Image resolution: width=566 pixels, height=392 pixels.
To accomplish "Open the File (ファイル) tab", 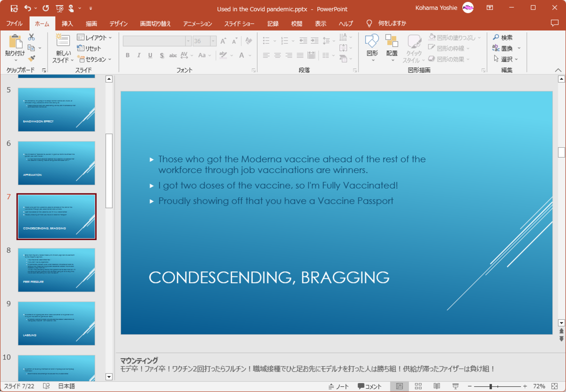I will [14, 24].
